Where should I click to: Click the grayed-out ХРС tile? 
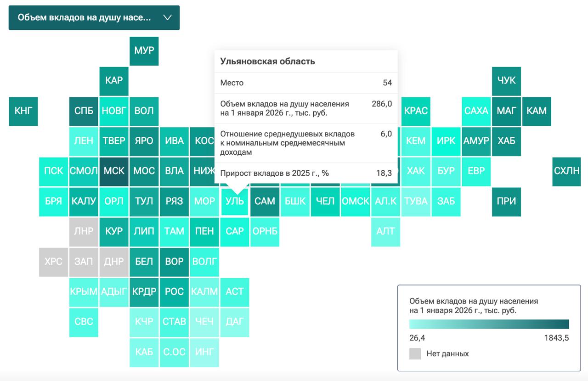[53, 262]
